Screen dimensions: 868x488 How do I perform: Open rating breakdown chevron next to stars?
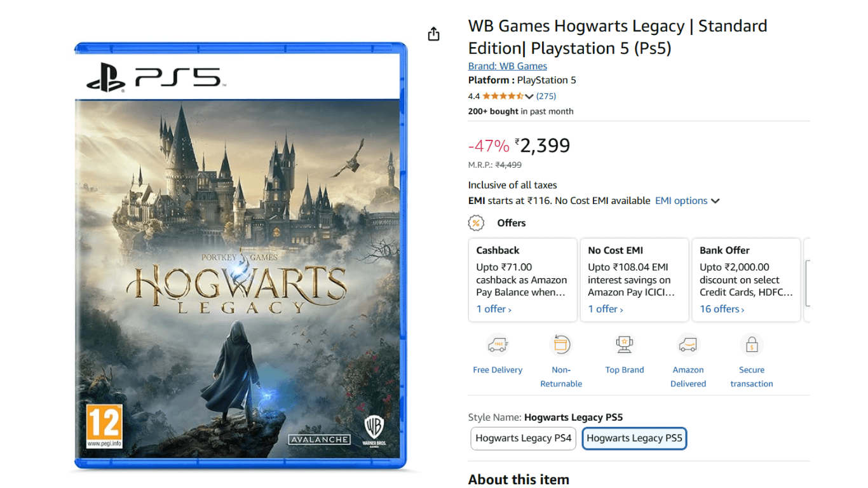point(529,97)
